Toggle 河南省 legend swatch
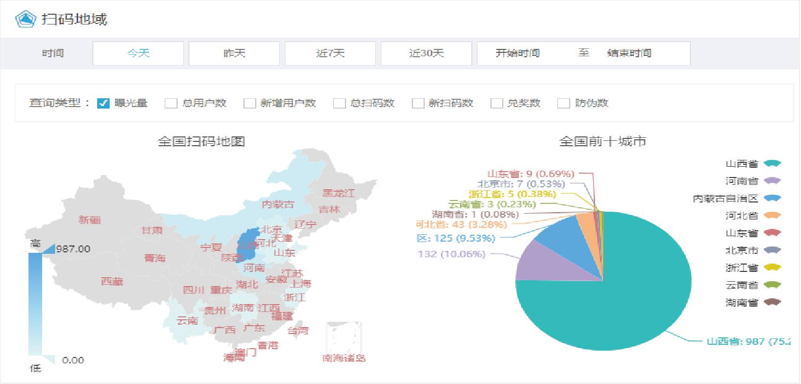801x384 pixels. (x=773, y=181)
